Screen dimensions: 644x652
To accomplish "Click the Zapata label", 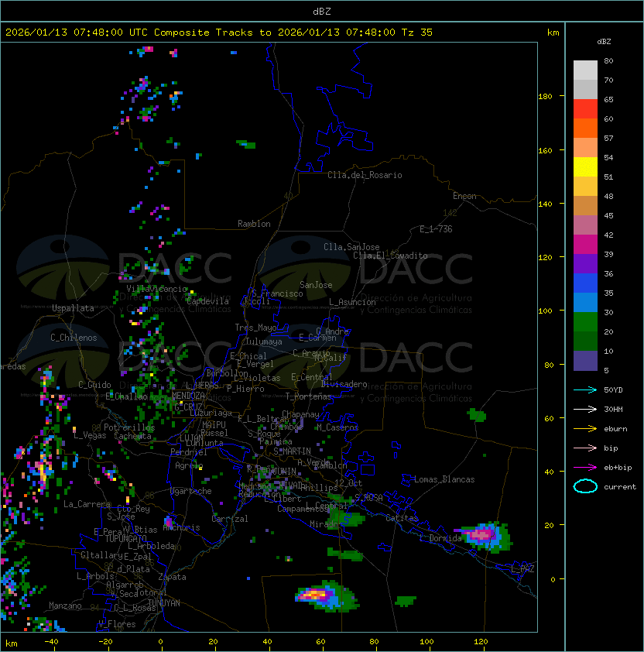I will (172, 577).
